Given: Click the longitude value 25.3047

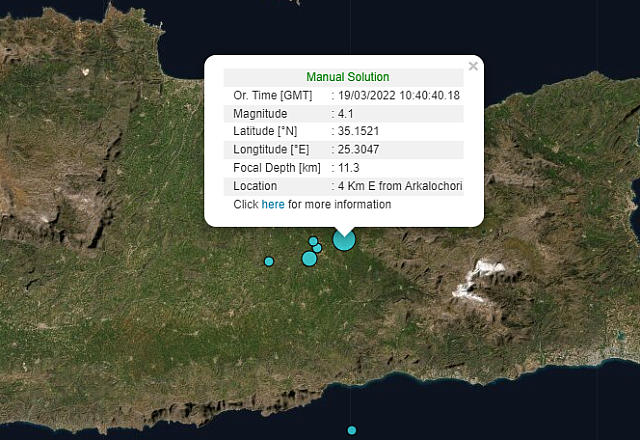Looking at the screenshot, I should point(358,149).
